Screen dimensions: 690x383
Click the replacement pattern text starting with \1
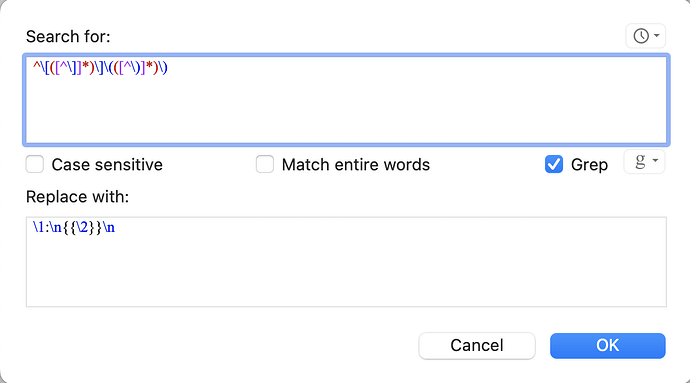point(73,228)
